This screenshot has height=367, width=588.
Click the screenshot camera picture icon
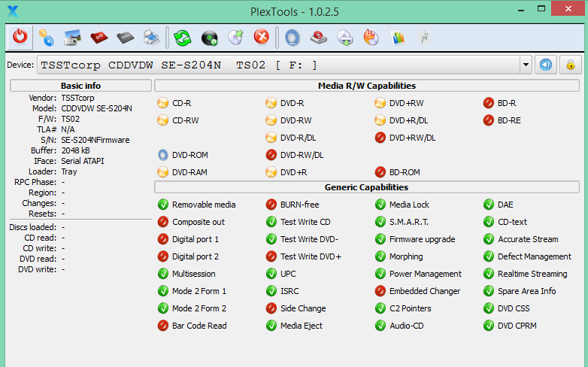coord(73,38)
